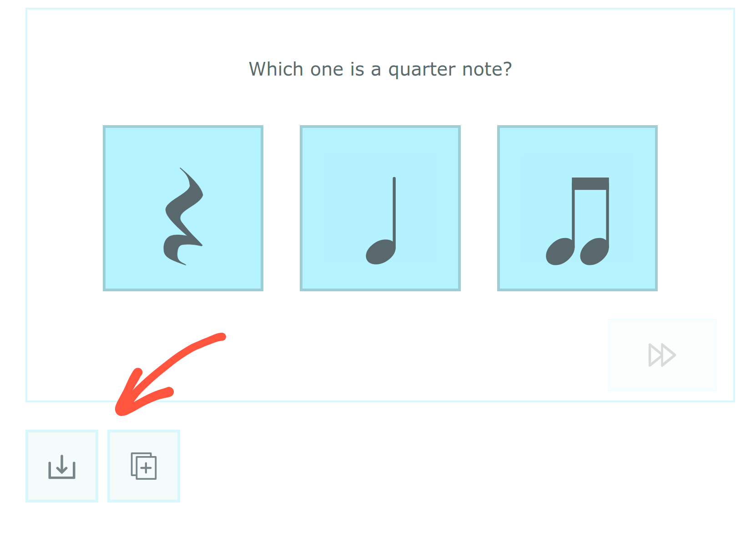Advance to the next question using the double-arrow control
756x538 pixels.
(662, 355)
